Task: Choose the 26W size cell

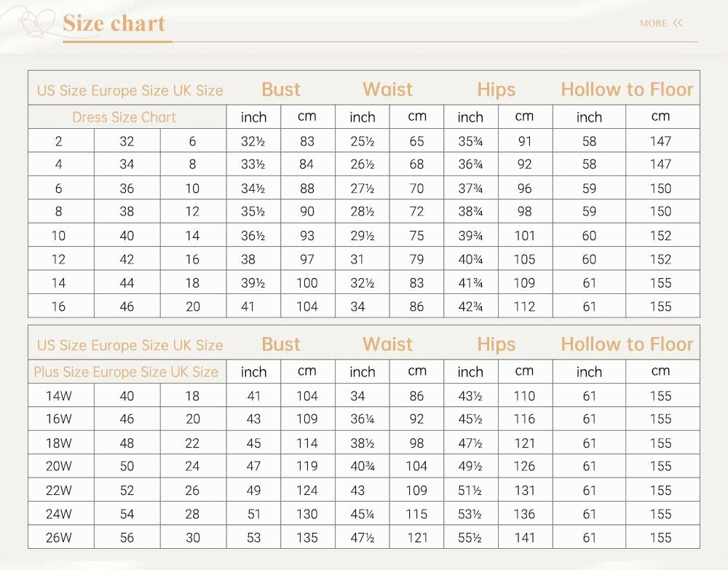Action: click(x=59, y=538)
